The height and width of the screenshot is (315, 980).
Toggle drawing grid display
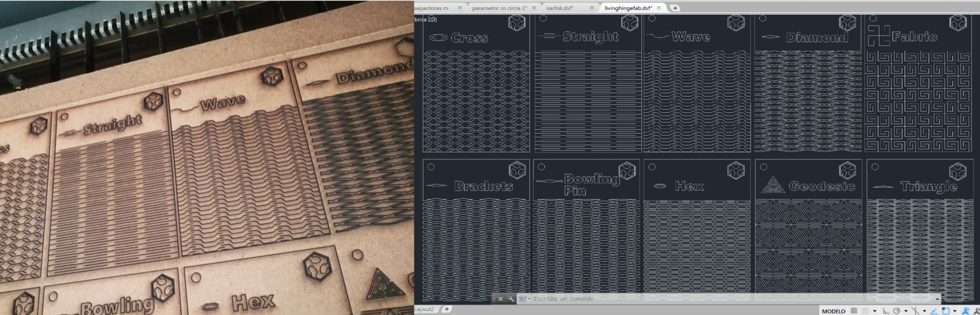coord(854,311)
